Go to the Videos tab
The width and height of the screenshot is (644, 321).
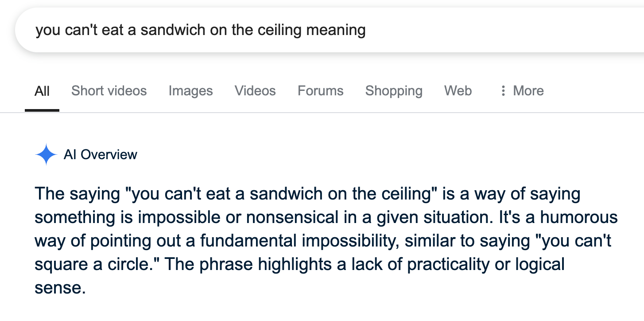(255, 91)
